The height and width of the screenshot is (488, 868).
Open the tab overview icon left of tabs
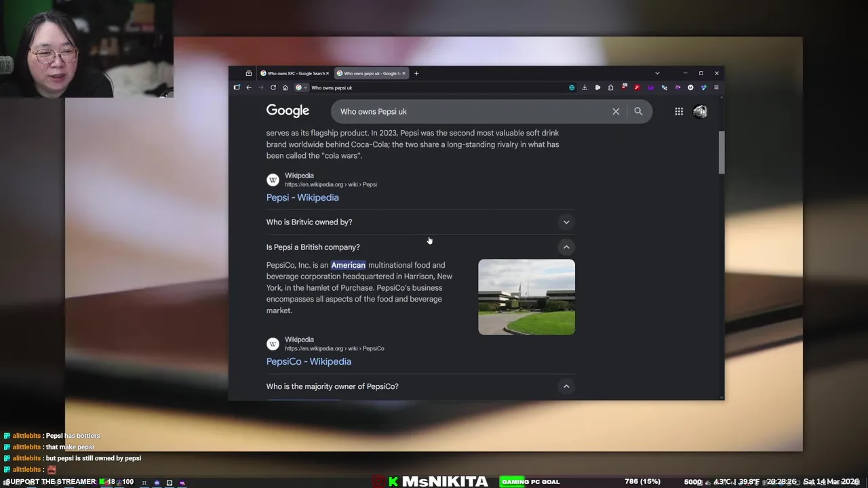click(x=249, y=73)
